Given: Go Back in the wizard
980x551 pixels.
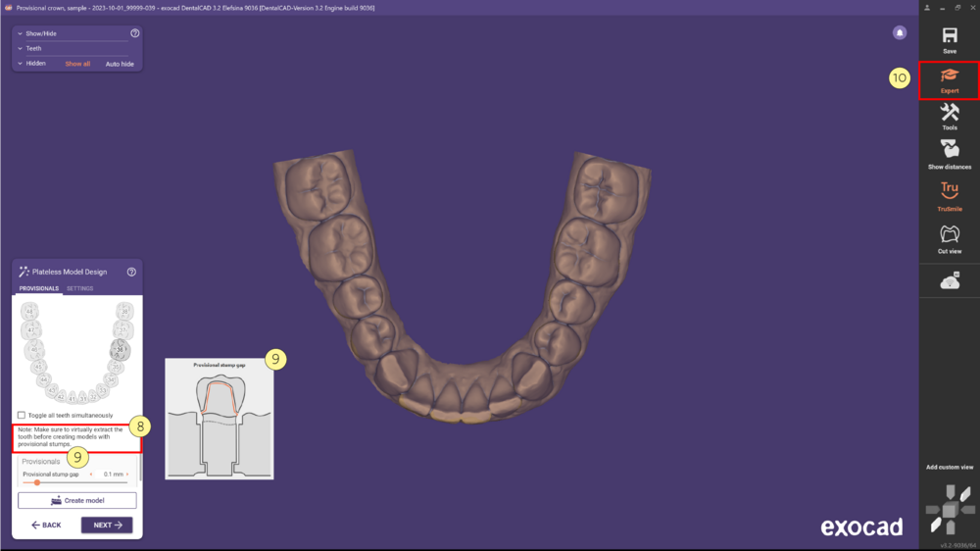Looking at the screenshot, I should 46,525.
